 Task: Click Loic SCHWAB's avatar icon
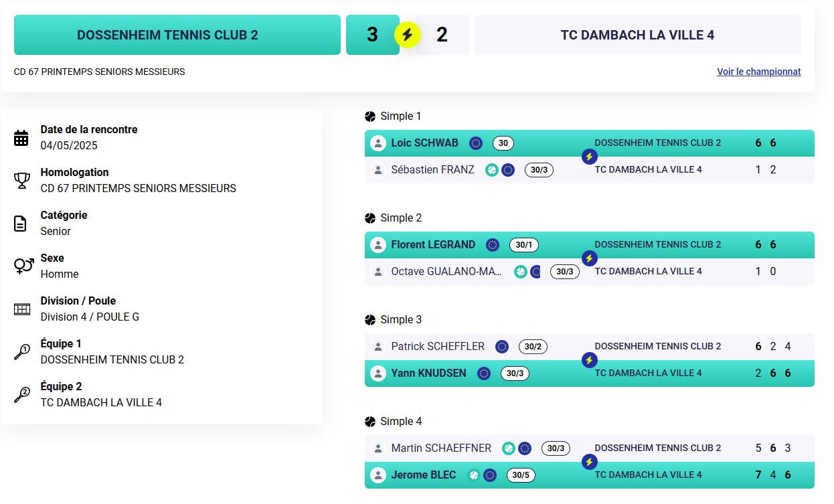[x=378, y=143]
